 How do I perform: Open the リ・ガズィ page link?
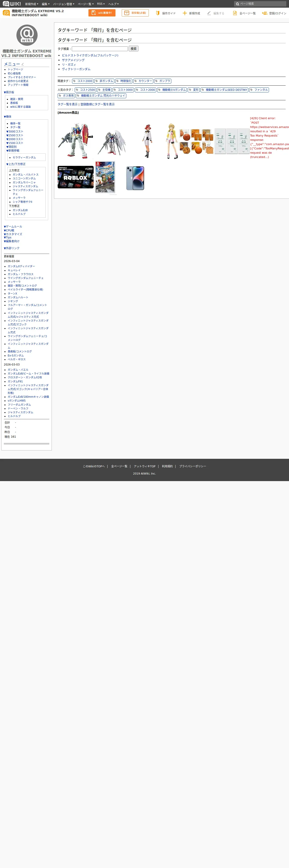(69, 65)
